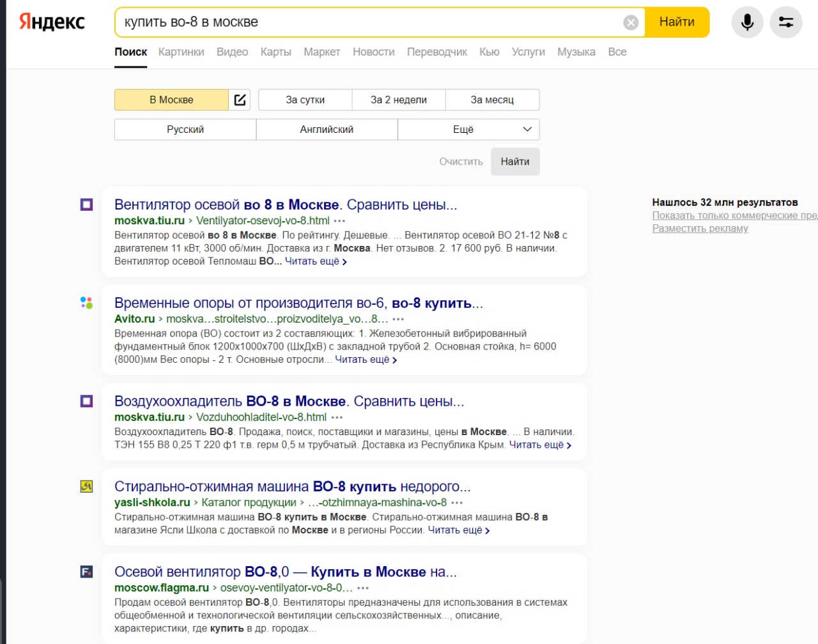Switch to the Маркет tab
818x644 pixels.
(322, 52)
